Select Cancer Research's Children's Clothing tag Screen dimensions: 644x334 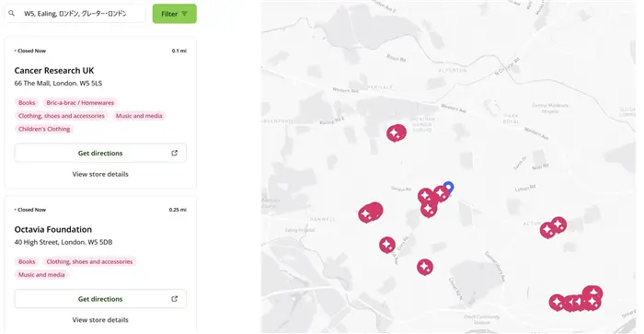tap(44, 129)
